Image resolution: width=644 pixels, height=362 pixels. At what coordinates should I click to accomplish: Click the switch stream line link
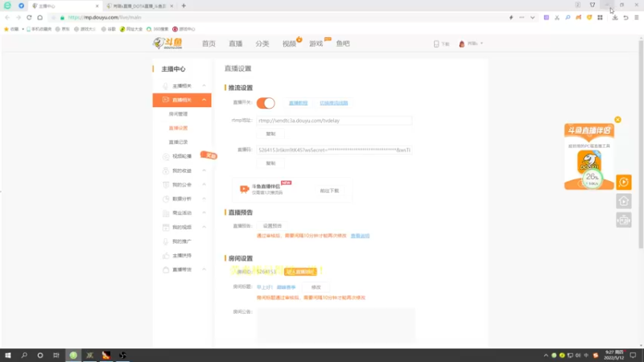coord(334,103)
